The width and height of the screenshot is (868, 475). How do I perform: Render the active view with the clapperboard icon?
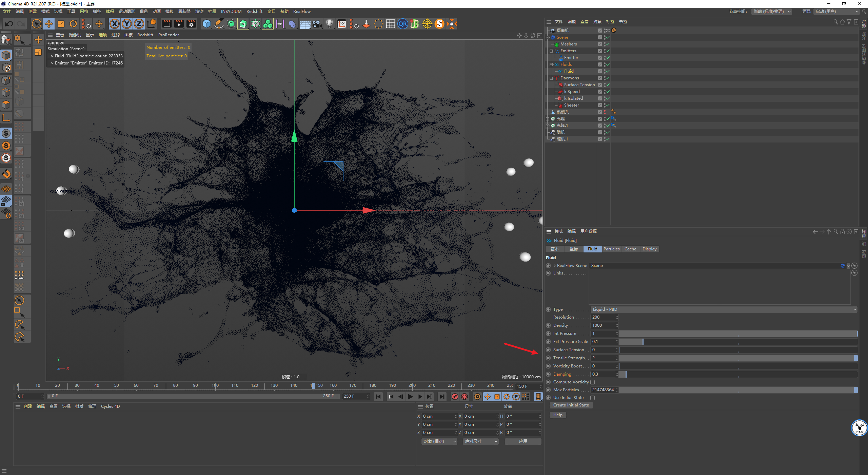click(x=167, y=24)
